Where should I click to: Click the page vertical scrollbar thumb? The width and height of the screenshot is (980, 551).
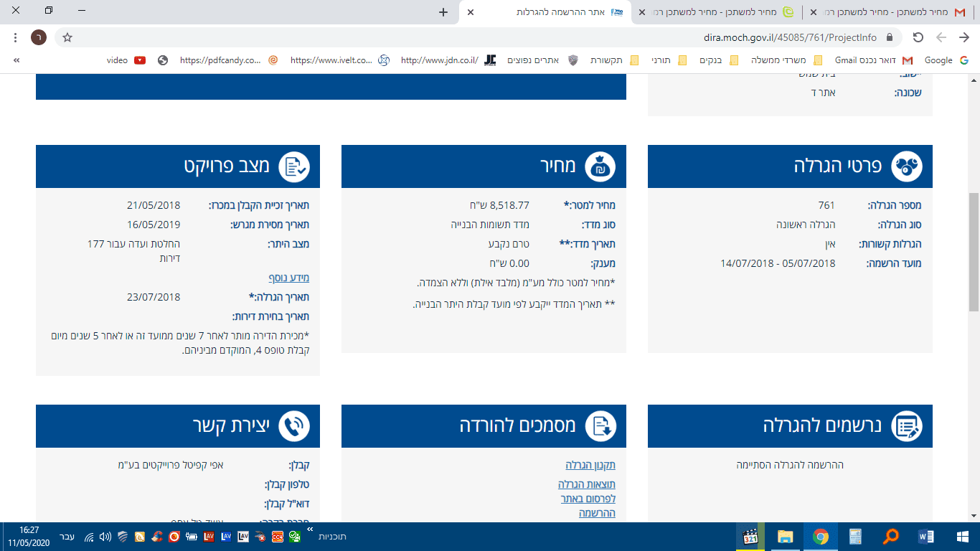click(974, 251)
